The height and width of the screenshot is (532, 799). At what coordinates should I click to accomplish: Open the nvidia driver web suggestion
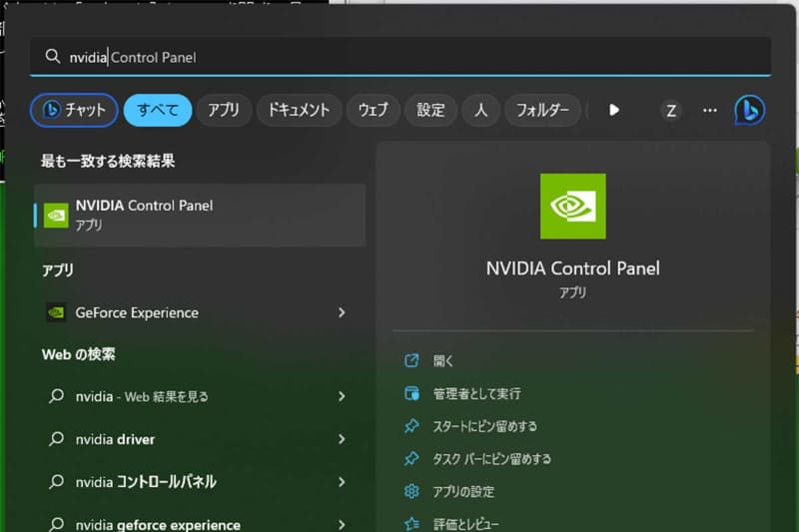point(200,439)
